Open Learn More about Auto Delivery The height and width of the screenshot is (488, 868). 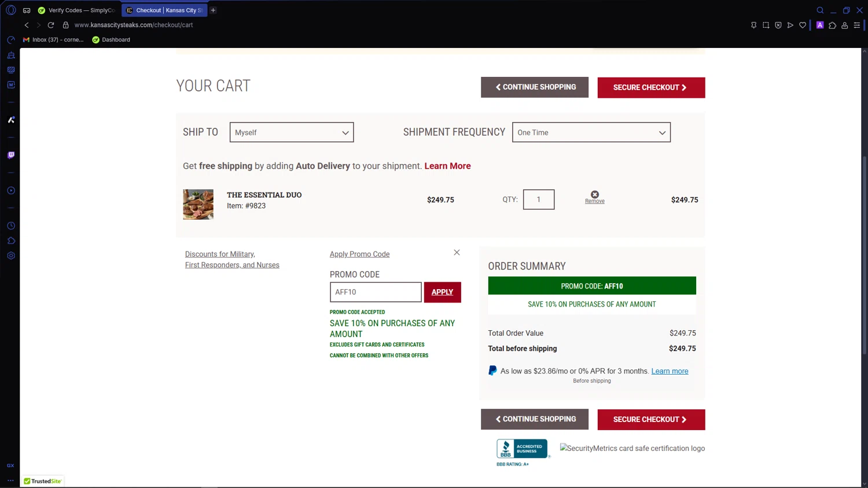447,166
